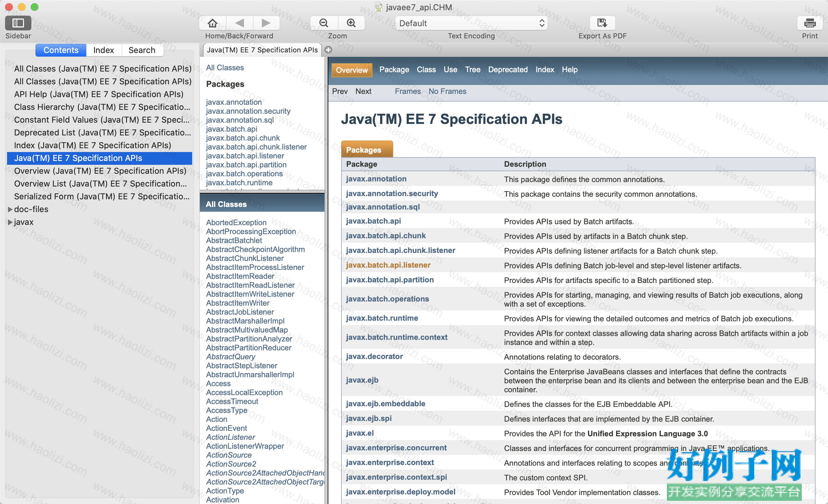
Task: Open javax.enterprise.context.spi package link
Action: point(396,477)
